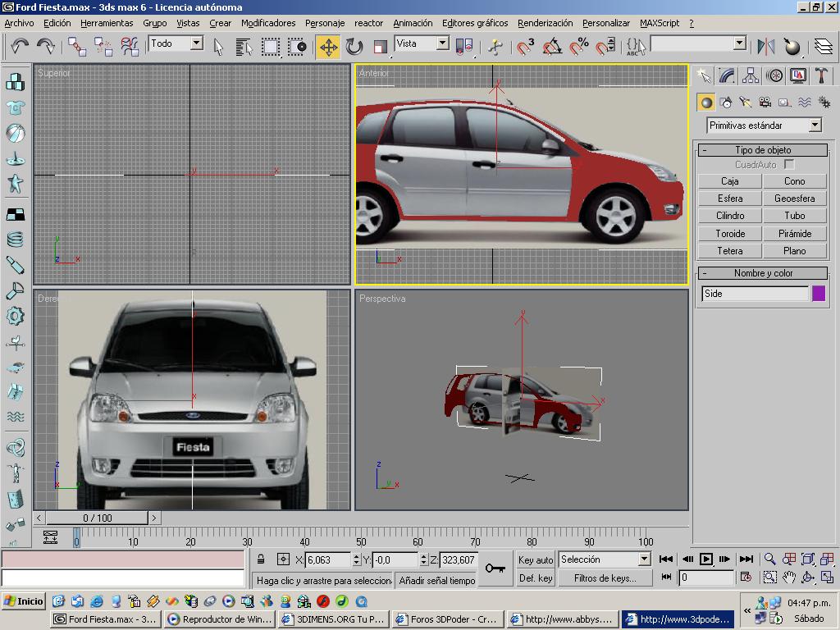This screenshot has width=840, height=630.
Task: Open the Herramientas menu
Action: coord(107,23)
